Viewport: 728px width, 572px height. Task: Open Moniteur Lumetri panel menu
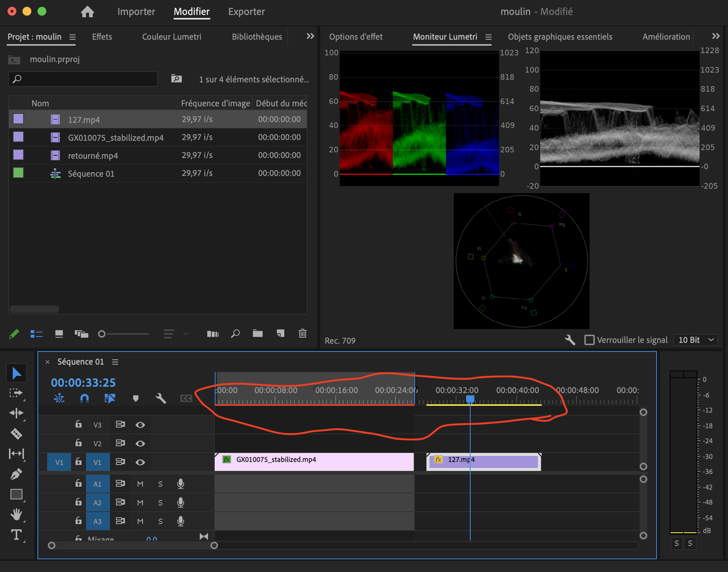click(x=489, y=37)
